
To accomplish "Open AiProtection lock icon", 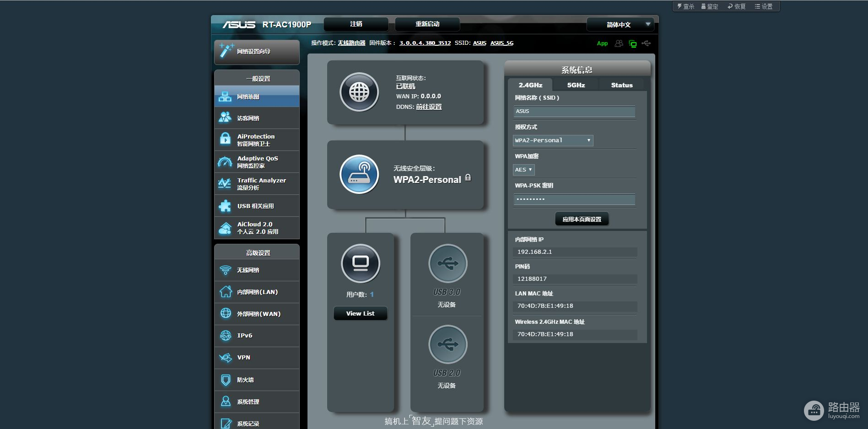I will tap(225, 139).
